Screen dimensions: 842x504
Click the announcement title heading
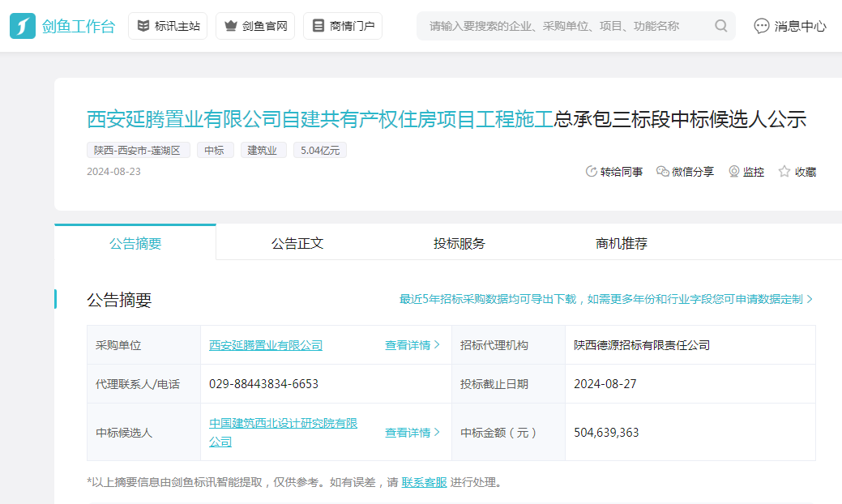(447, 119)
